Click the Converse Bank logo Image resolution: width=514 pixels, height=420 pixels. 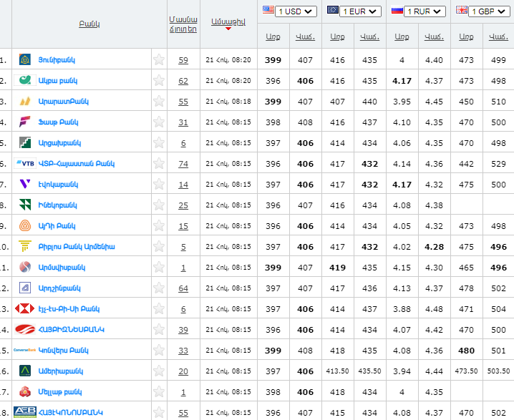[25, 350]
